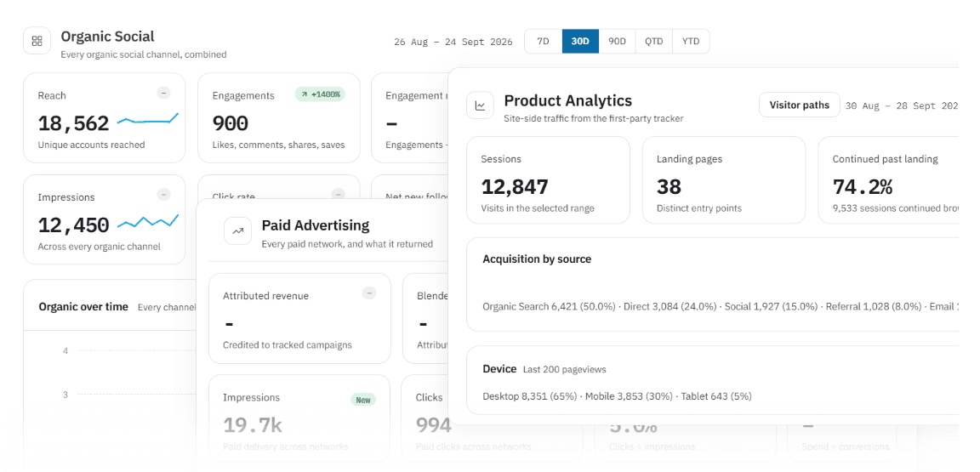Click the Organic Social title
Viewport: 980px width, 472px height.
coord(107,37)
